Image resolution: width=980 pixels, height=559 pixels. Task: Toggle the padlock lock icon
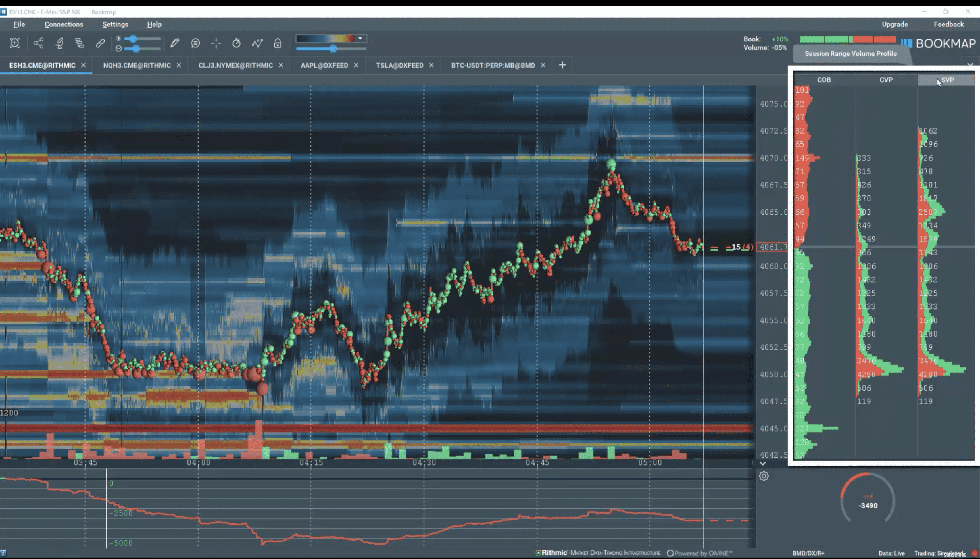(x=278, y=43)
